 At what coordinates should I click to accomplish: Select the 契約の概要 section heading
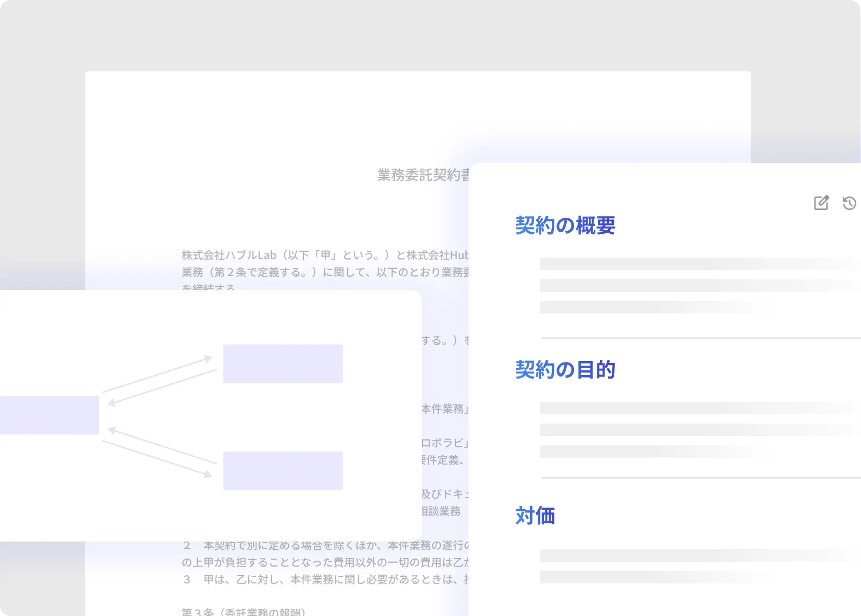[x=565, y=226]
